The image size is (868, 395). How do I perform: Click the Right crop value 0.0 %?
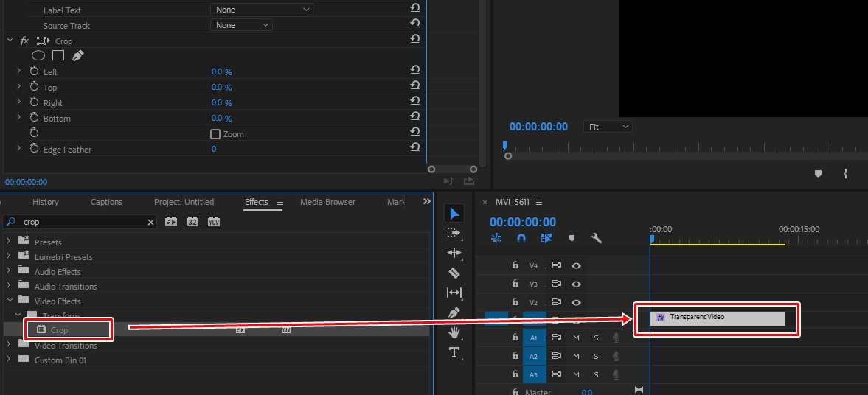(221, 103)
